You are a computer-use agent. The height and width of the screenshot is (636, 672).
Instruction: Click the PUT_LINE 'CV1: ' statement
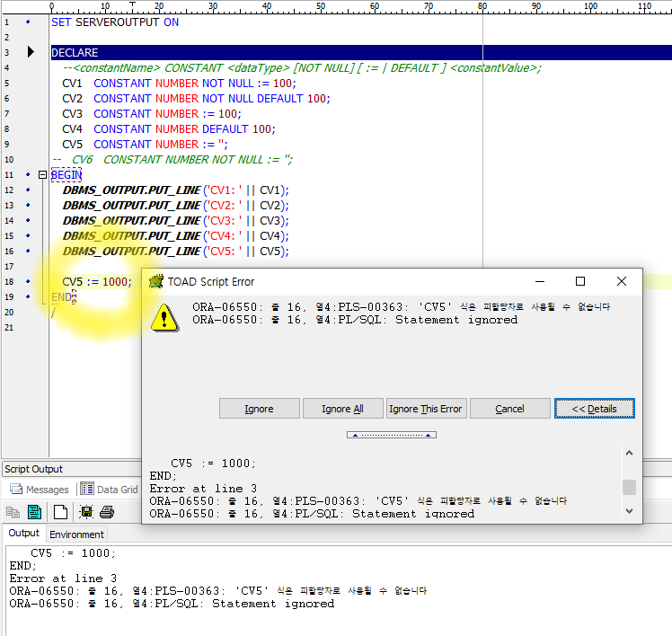(x=176, y=190)
